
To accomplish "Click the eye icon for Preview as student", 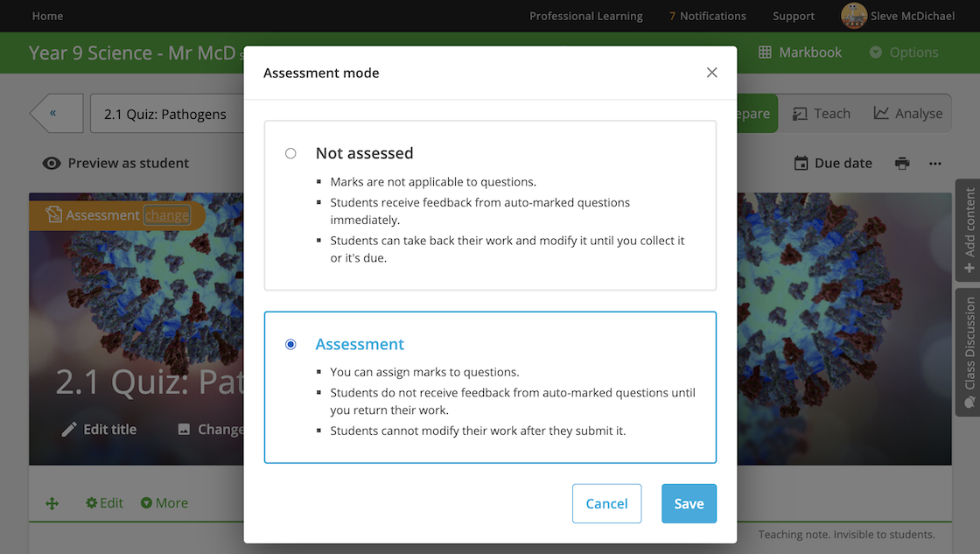I will point(52,163).
